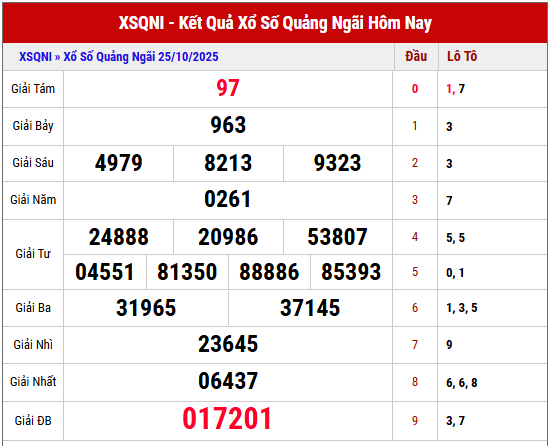Click Lô Tô value 3, 7
The height and width of the screenshot is (446, 552).
(x=456, y=421)
